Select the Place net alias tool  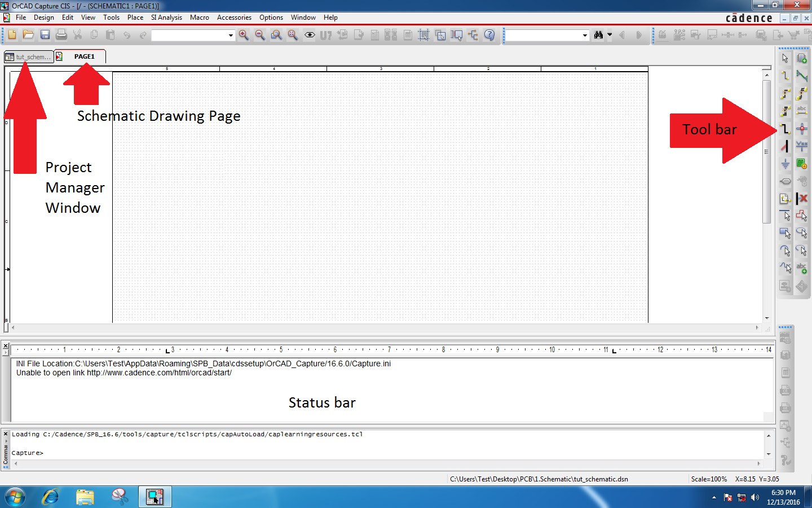pyautogui.click(x=802, y=111)
